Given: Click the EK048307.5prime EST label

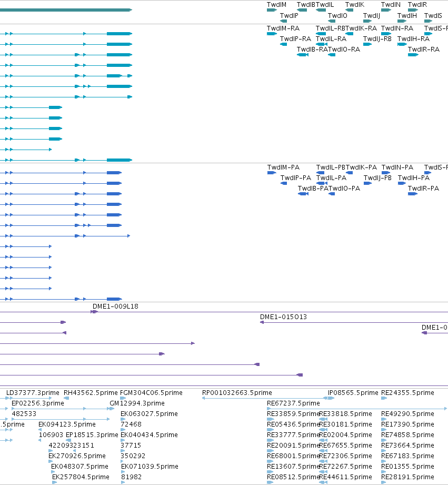Looking at the screenshot, I should click(79, 466).
